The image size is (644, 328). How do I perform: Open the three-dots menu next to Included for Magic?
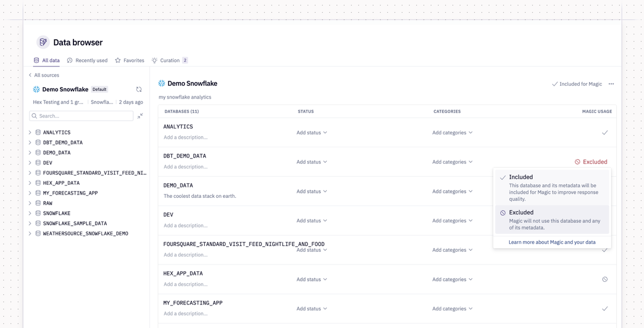(611, 84)
